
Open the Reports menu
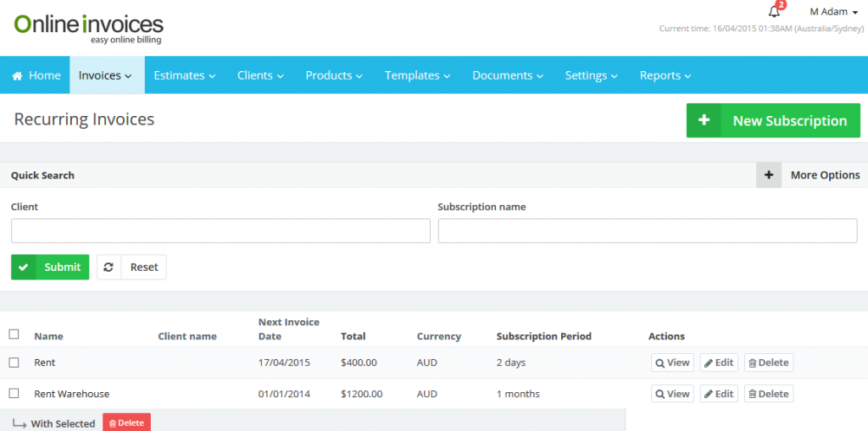pyautogui.click(x=665, y=75)
